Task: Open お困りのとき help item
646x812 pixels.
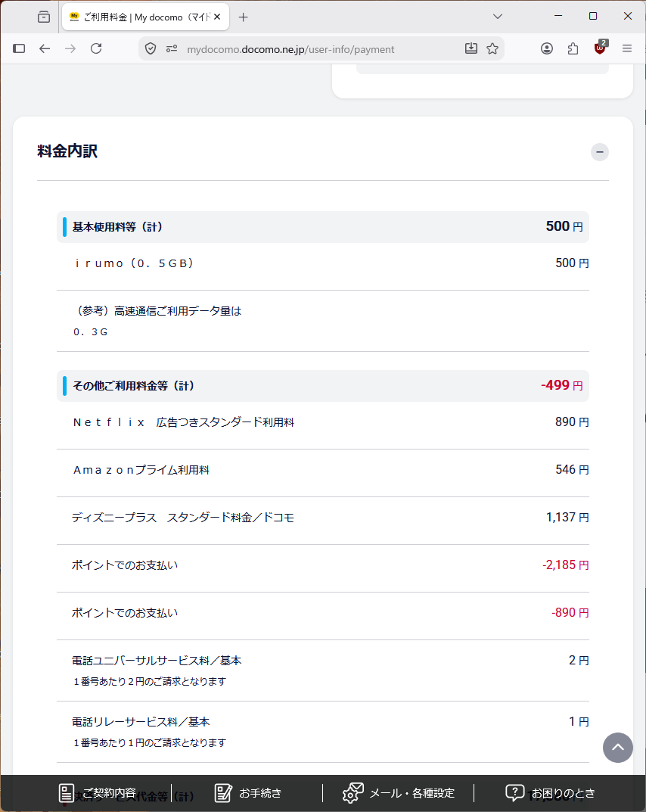Action: tap(550, 793)
